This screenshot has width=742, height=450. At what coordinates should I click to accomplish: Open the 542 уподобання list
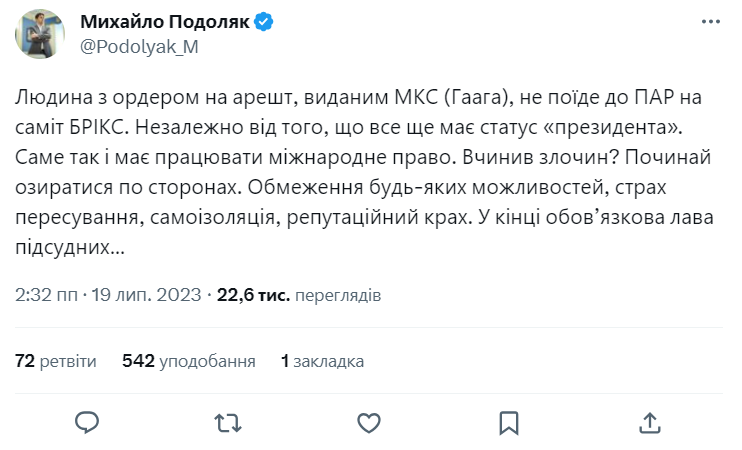pos(188,361)
